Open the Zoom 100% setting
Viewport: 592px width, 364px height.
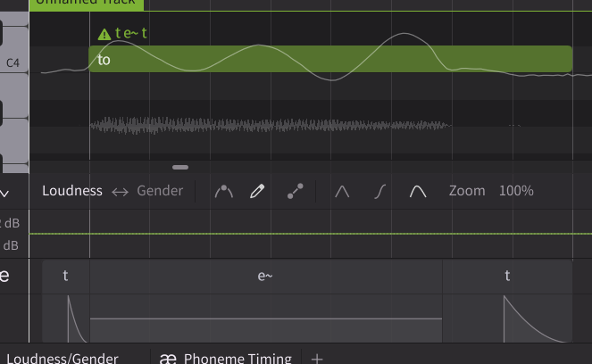(x=491, y=191)
